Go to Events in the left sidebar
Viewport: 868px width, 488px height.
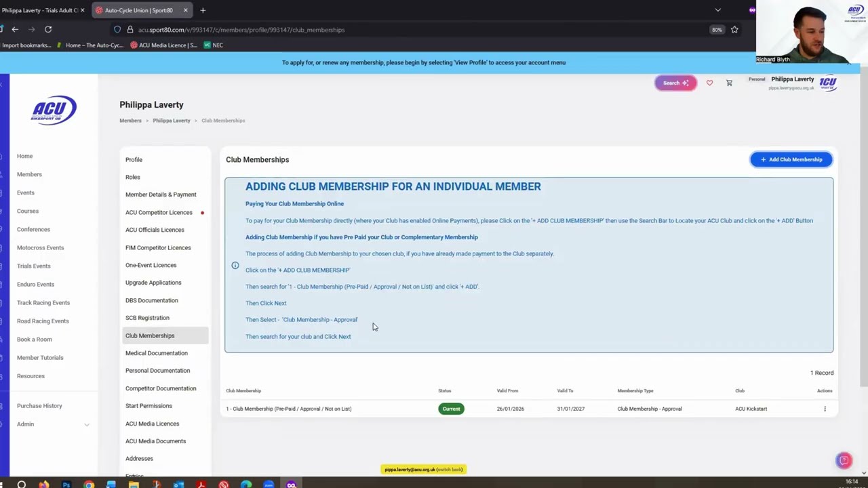pyautogui.click(x=25, y=192)
